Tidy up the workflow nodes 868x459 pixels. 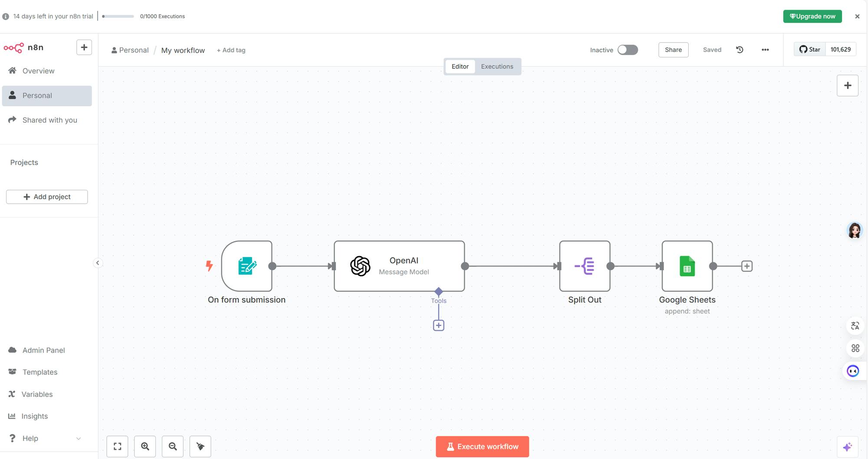coord(201,446)
